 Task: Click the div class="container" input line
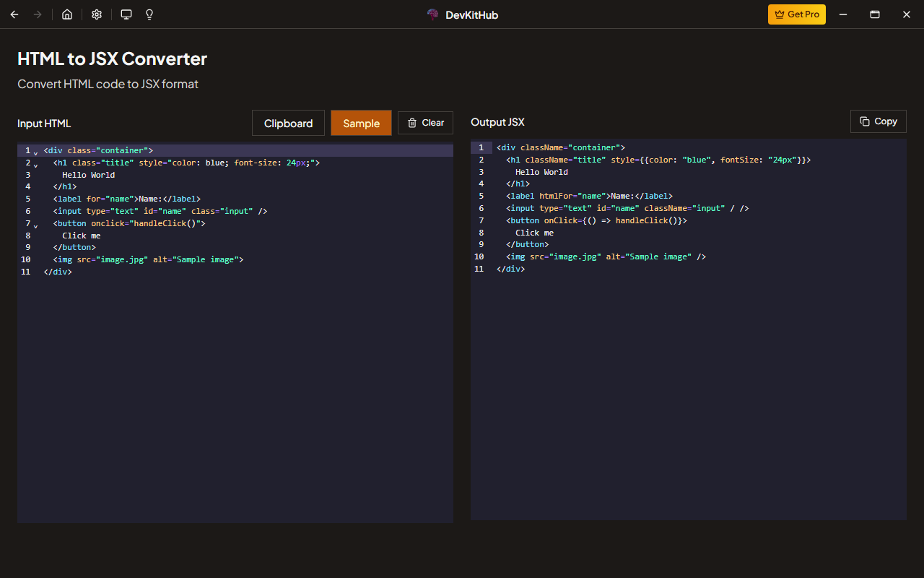click(98, 150)
